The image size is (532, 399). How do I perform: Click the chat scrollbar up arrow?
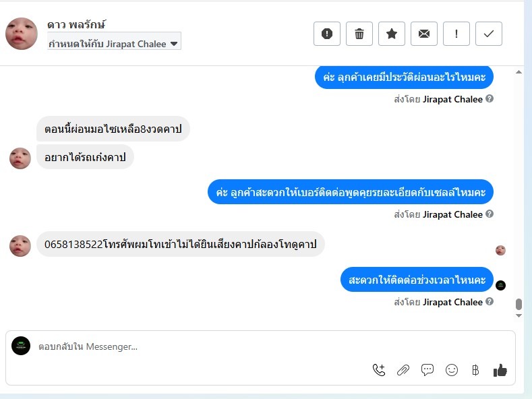tap(519, 71)
